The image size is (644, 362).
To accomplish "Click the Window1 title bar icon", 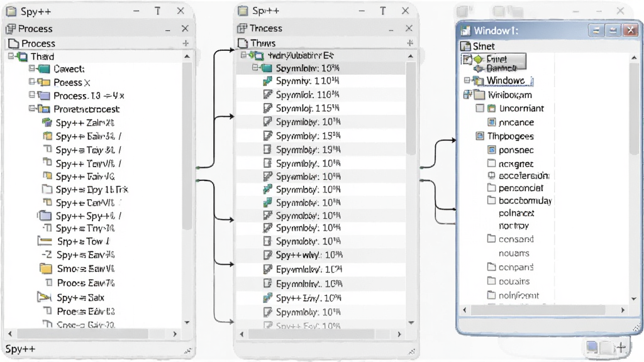I will click(x=465, y=31).
